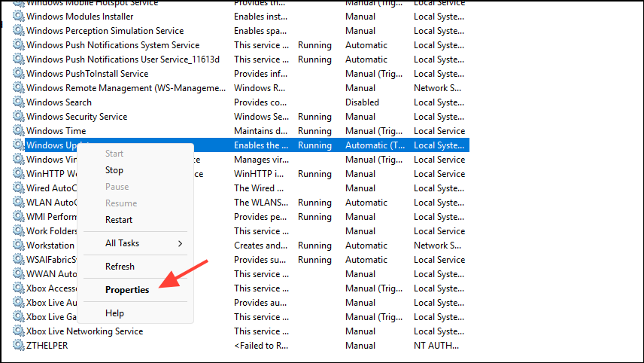Image resolution: width=644 pixels, height=363 pixels.
Task: Select Windows PushToInstall Service
Action: click(x=87, y=74)
